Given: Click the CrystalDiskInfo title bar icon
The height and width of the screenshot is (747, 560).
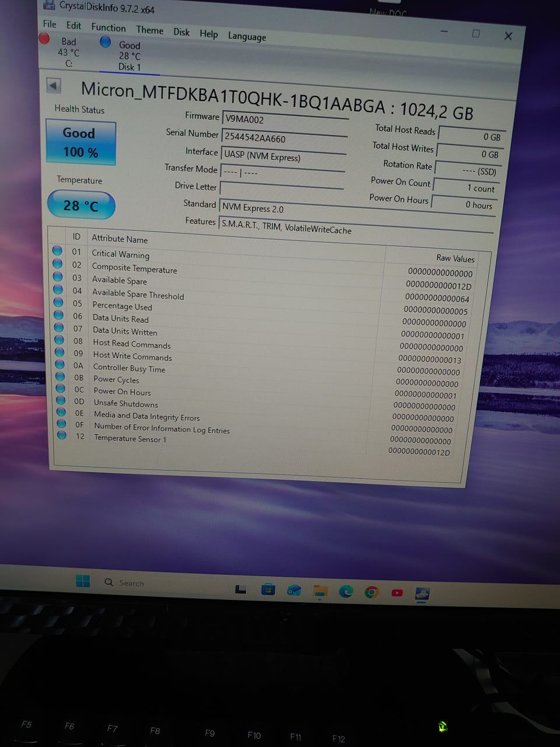Looking at the screenshot, I should 50,5.
